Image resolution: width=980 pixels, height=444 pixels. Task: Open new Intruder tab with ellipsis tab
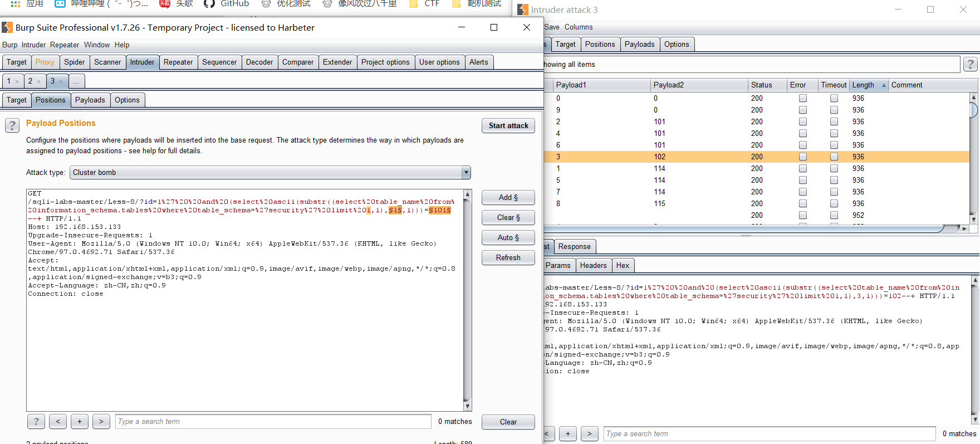point(76,81)
